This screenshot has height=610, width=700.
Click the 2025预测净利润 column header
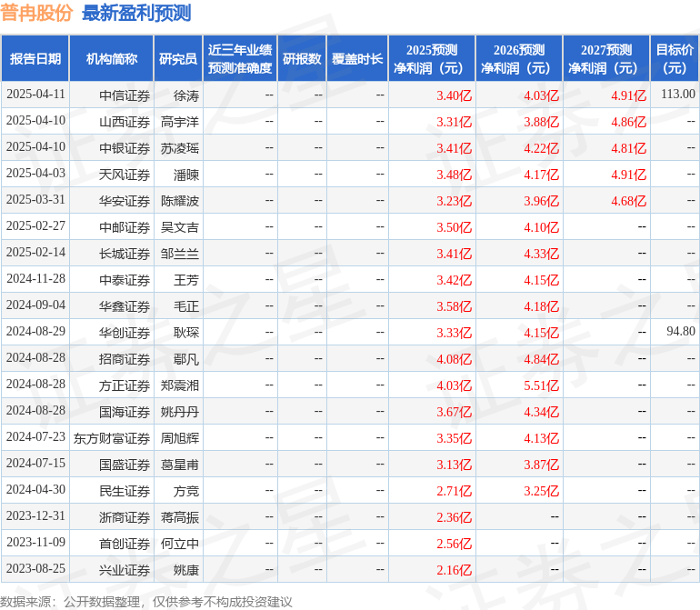click(432, 59)
